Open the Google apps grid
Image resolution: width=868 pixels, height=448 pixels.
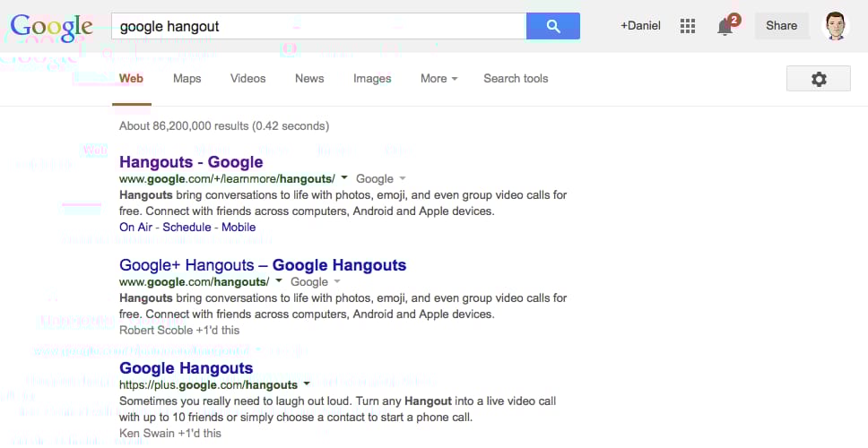[688, 26]
